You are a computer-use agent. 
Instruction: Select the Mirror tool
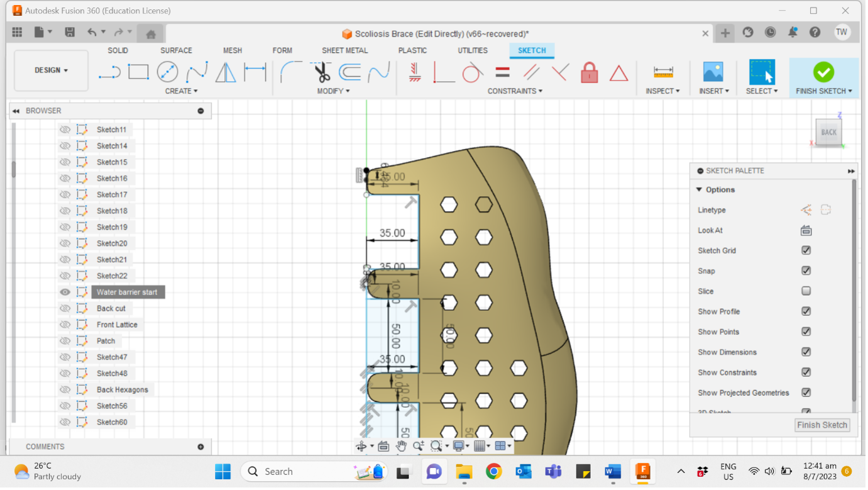click(226, 72)
